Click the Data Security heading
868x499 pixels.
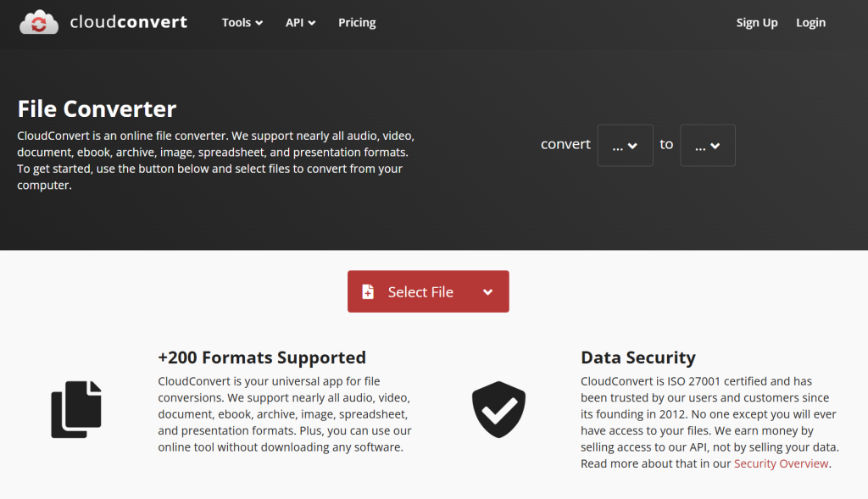pos(637,358)
